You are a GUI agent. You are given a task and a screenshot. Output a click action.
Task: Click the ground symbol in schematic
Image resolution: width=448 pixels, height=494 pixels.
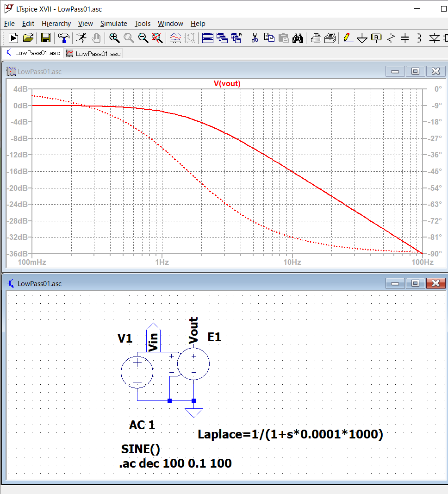click(x=193, y=413)
